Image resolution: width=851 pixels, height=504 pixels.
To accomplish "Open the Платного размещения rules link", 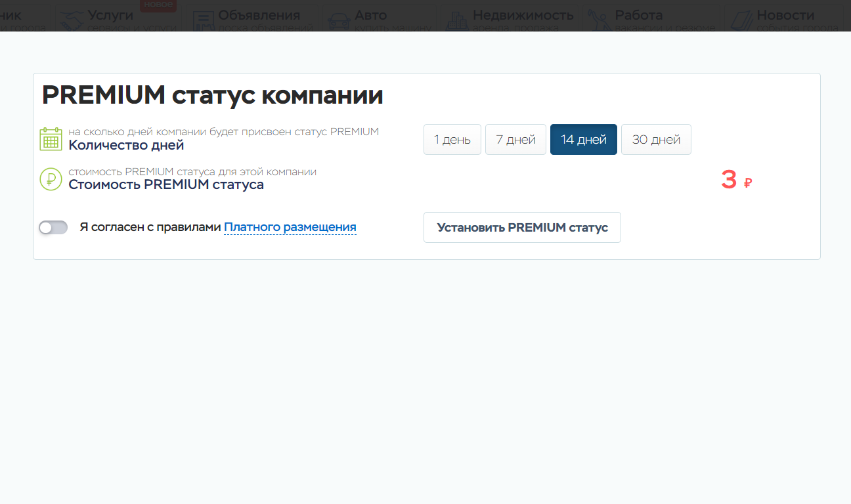I will (x=290, y=228).
